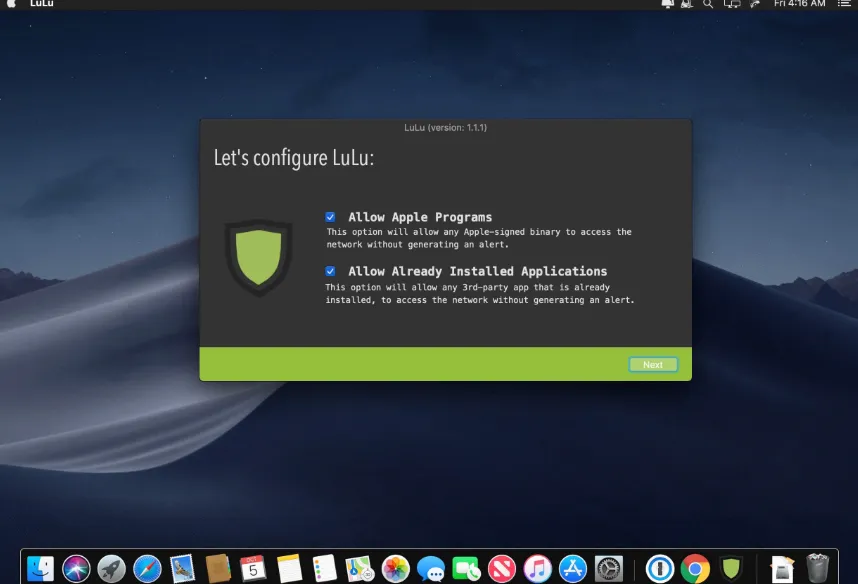Launch Siri from the Dock

click(76, 568)
